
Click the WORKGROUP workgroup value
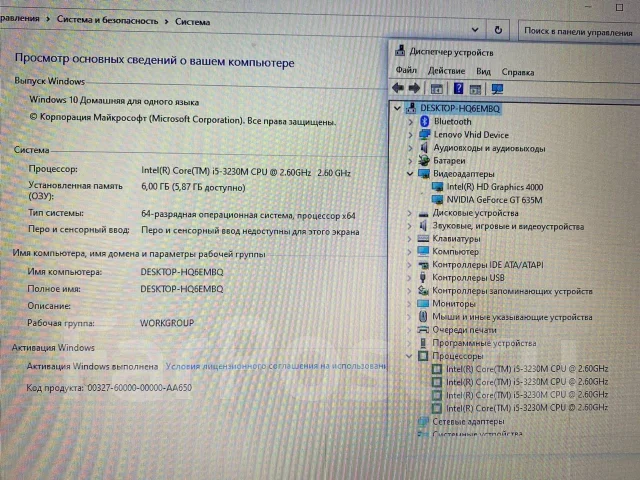(167, 323)
